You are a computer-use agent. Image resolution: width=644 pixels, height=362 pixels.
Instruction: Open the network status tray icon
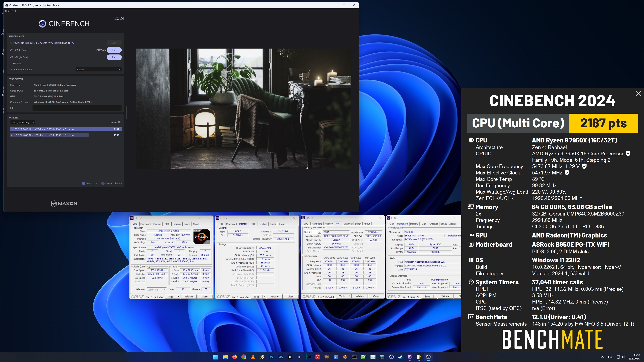618,357
